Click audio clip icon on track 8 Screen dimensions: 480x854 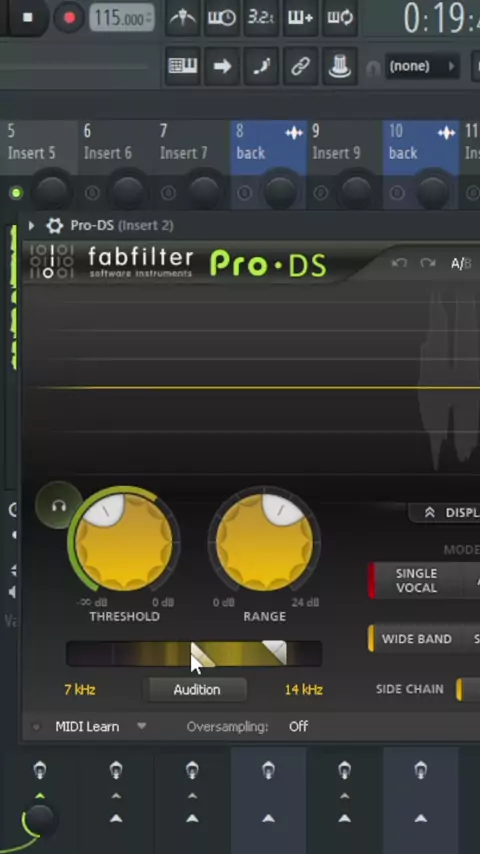pyautogui.click(x=294, y=133)
